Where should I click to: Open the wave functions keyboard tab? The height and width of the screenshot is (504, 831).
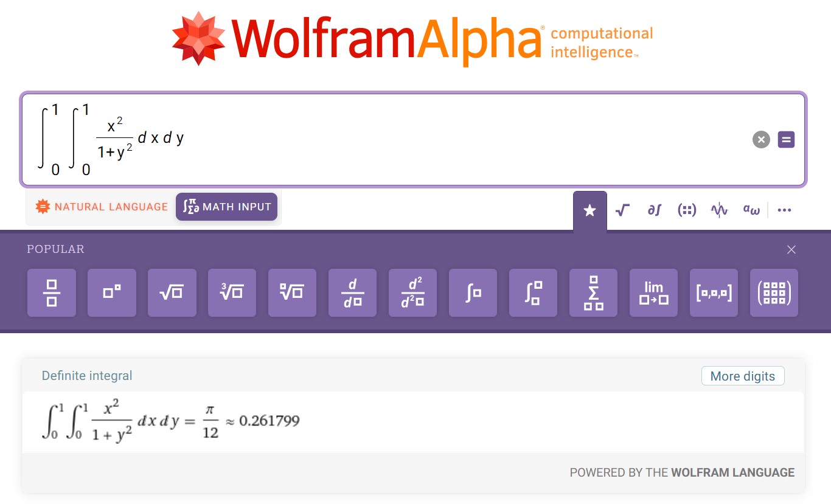719,210
